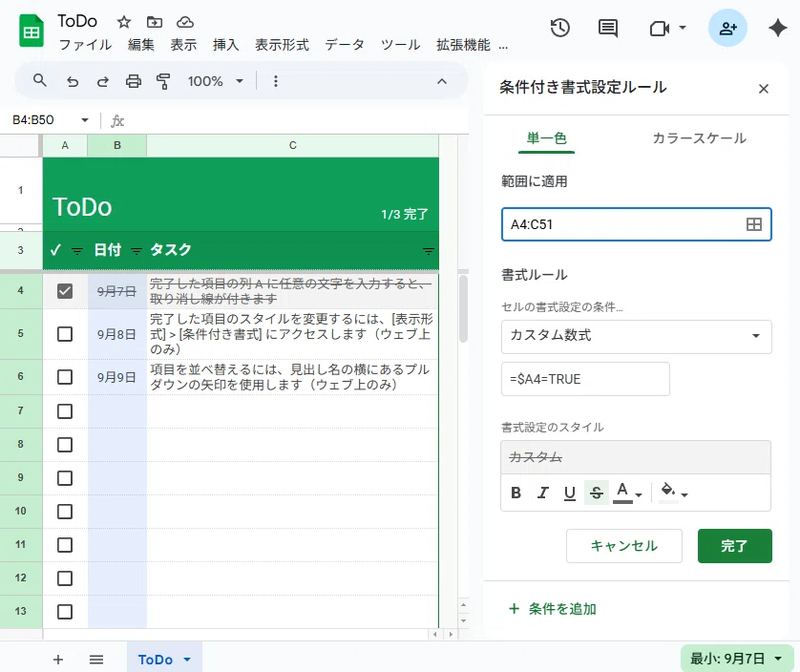Show the all sheets list
The width and height of the screenshot is (800, 672).
click(x=96, y=660)
